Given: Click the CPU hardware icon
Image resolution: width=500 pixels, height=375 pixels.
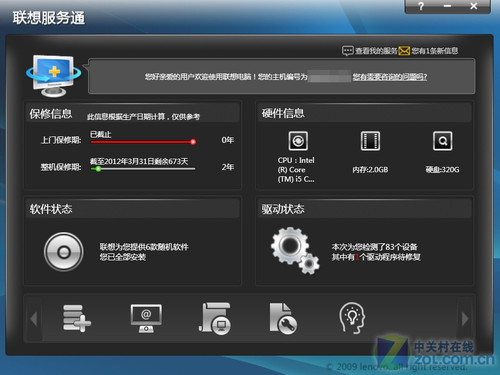Looking at the screenshot, I should (x=298, y=141).
